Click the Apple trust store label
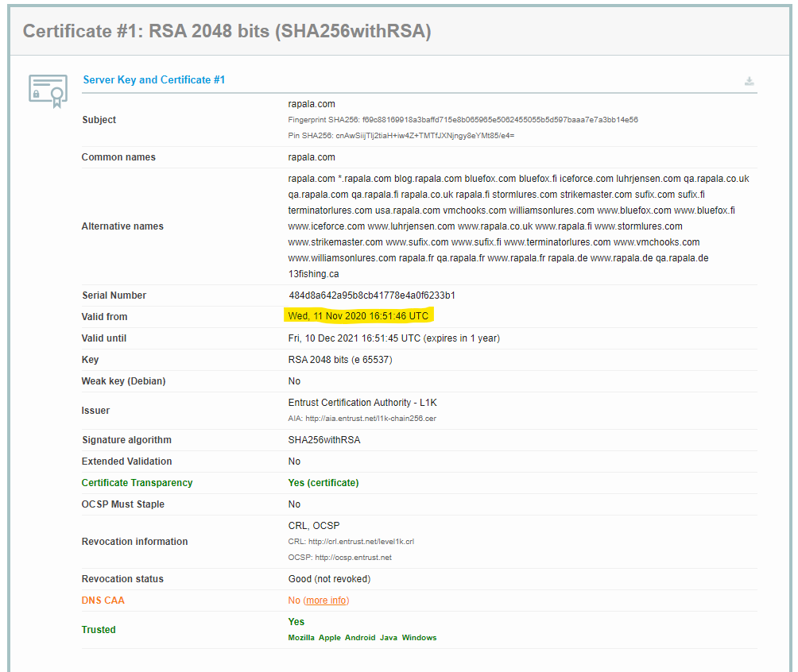 (x=330, y=637)
